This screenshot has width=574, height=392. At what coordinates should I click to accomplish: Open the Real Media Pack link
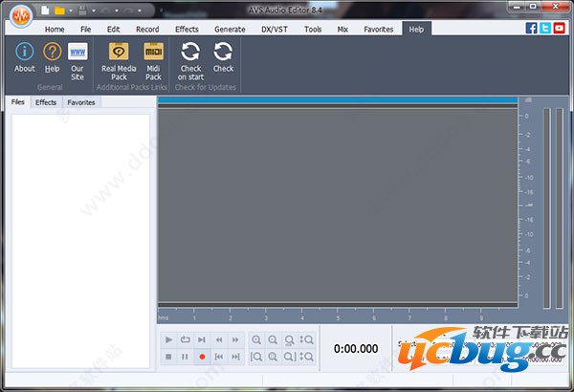pos(119,61)
